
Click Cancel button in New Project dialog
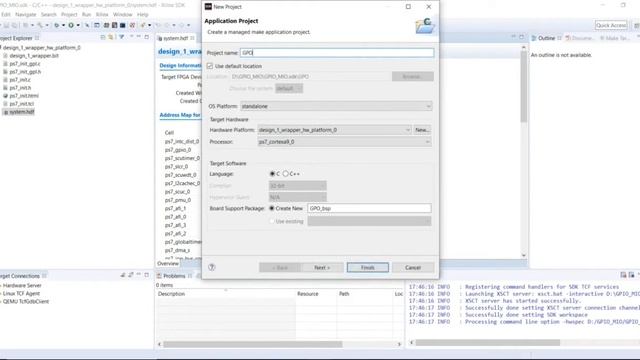(413, 267)
